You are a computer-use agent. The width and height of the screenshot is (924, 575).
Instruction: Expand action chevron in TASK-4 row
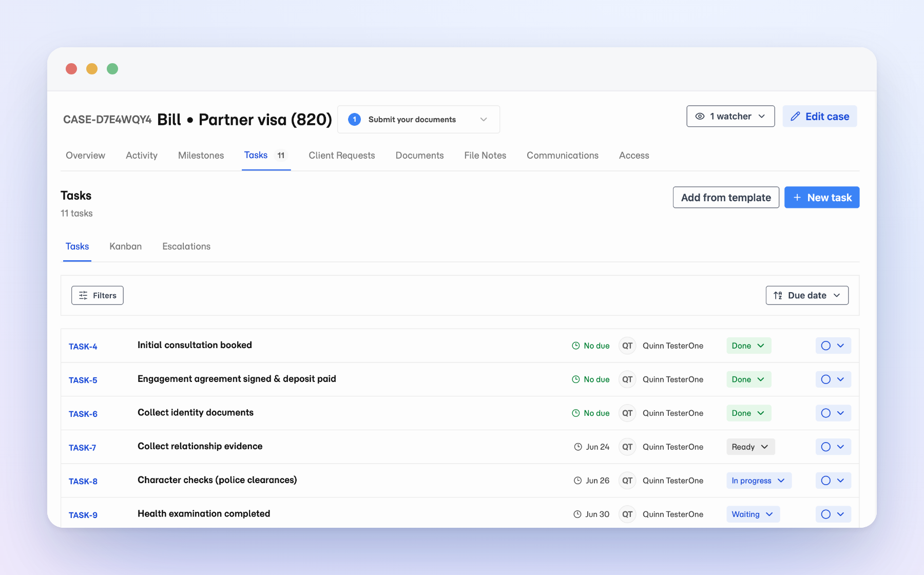(841, 346)
